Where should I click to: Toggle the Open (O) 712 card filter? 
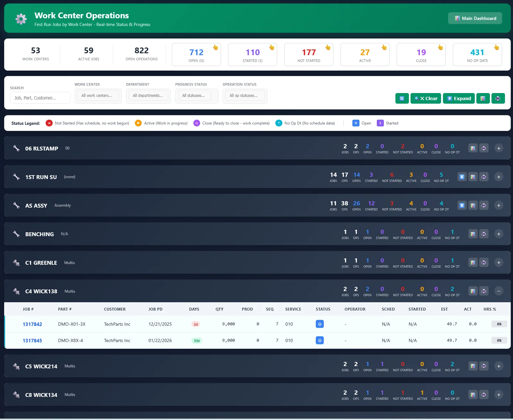[196, 55]
